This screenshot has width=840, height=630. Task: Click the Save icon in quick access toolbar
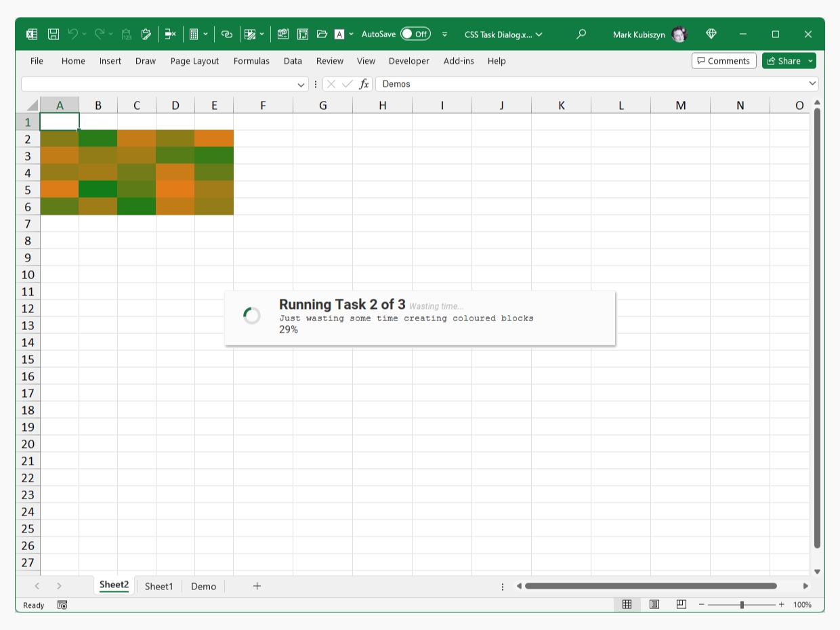point(54,34)
